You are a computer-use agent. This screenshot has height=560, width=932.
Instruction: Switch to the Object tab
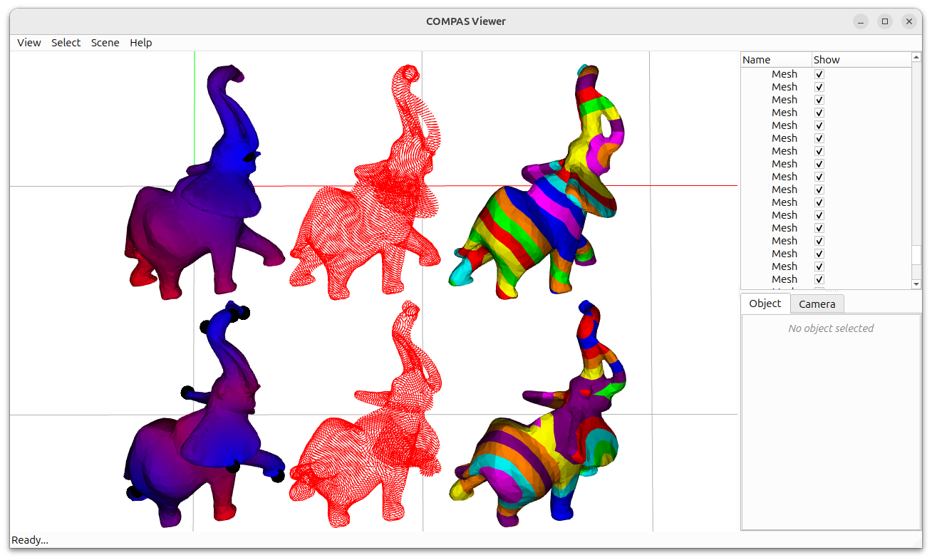[x=765, y=304]
